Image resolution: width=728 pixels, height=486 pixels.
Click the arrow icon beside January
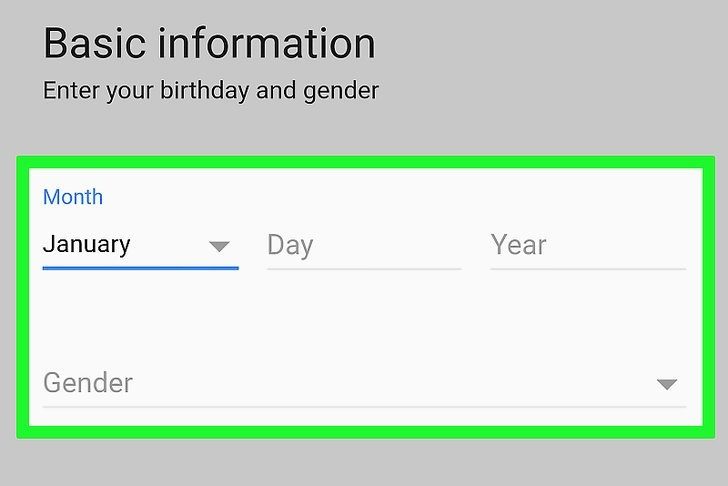[x=219, y=247]
